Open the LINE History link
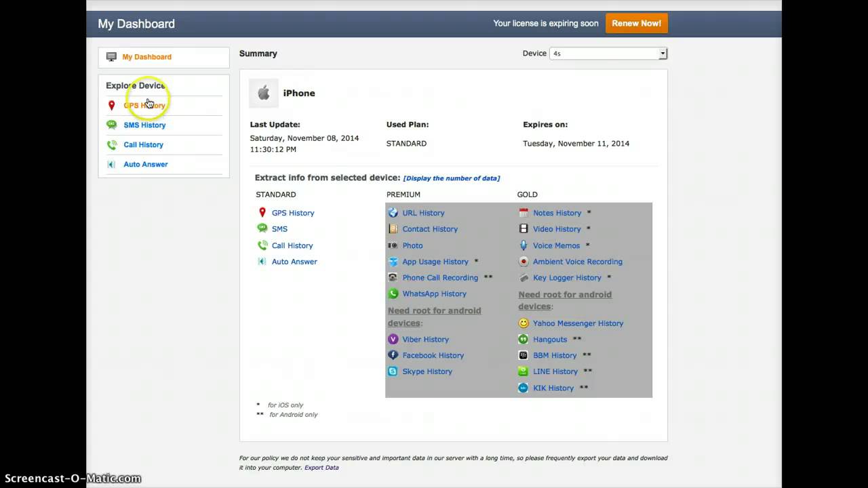 (555, 371)
